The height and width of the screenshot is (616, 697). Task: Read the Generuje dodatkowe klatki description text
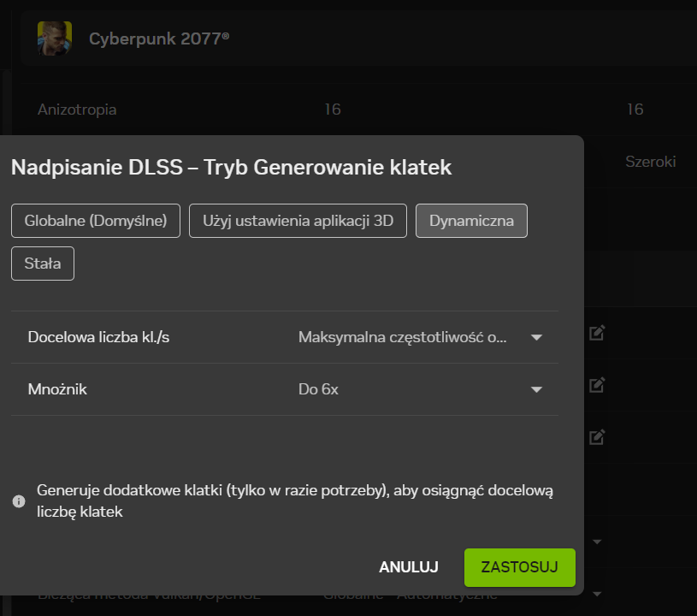click(x=295, y=500)
